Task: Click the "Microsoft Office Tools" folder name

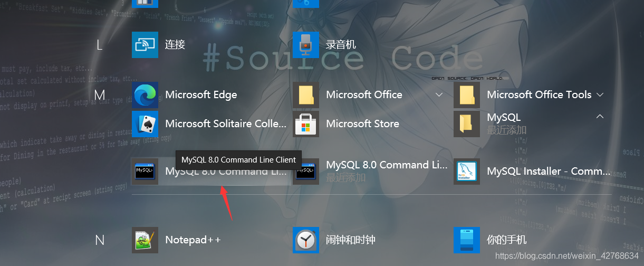Action: point(539,95)
